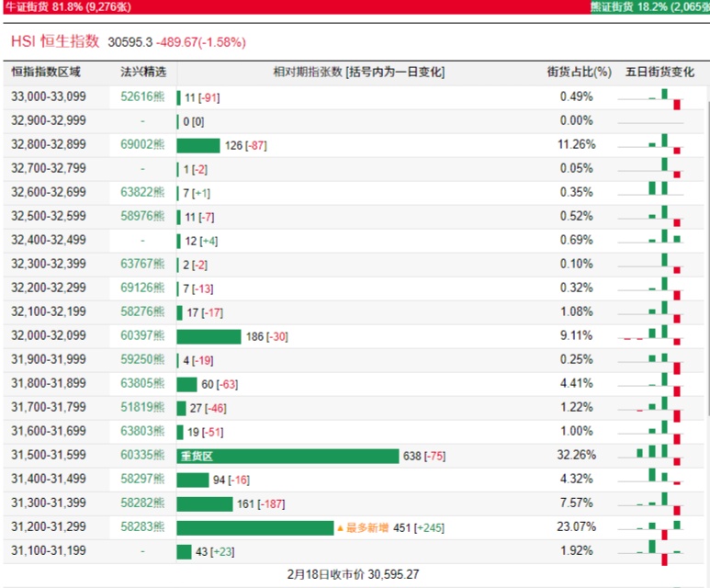Click the 451 [+245] value
710x588 pixels.
click(x=419, y=528)
